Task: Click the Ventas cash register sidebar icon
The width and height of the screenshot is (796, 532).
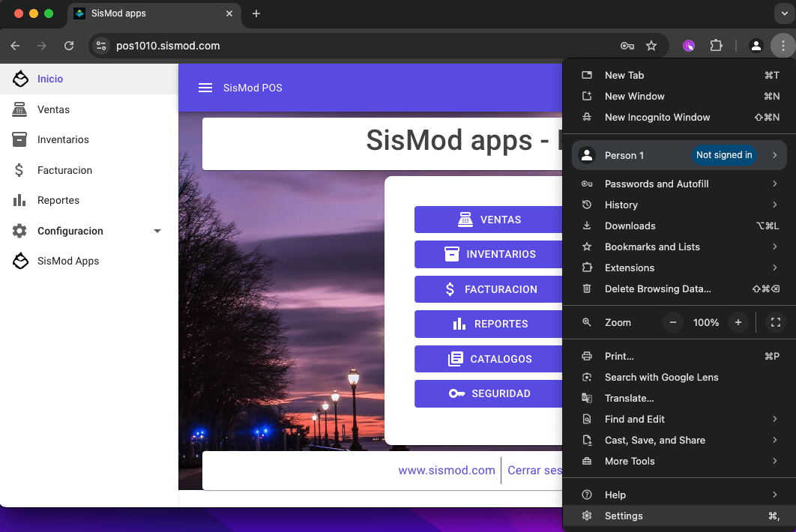Action: tap(19, 109)
